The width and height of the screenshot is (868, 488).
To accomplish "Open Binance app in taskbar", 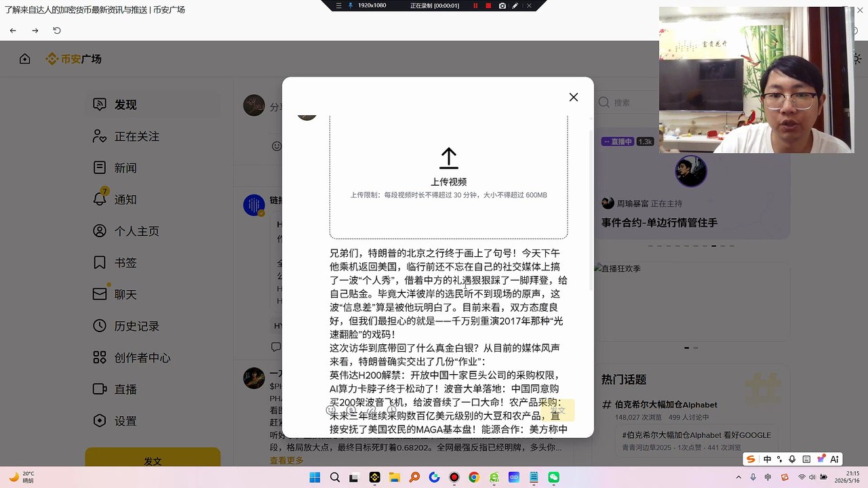I will point(374,477).
